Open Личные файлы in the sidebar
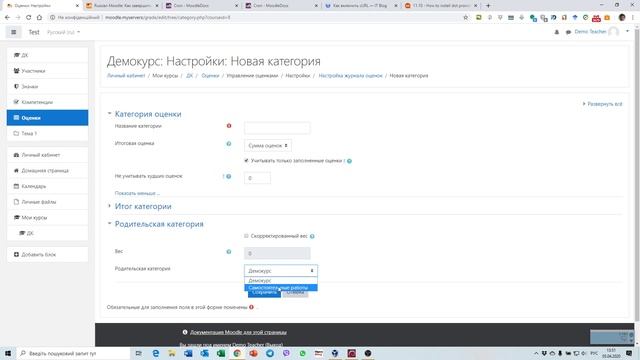Image resolution: width=640 pixels, height=360 pixels. tap(47, 202)
